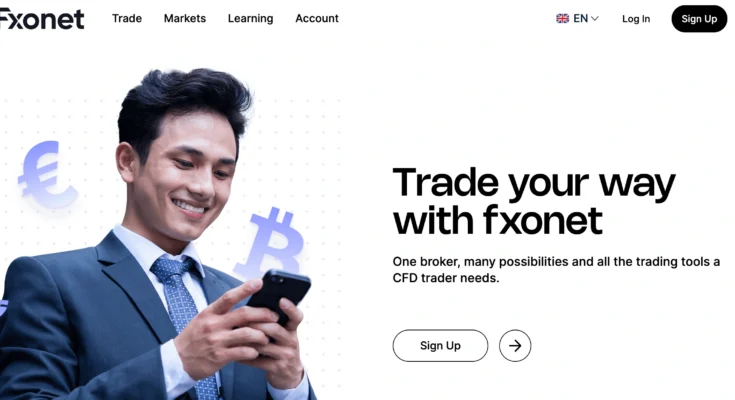Click the black Sign Up header button

699,19
